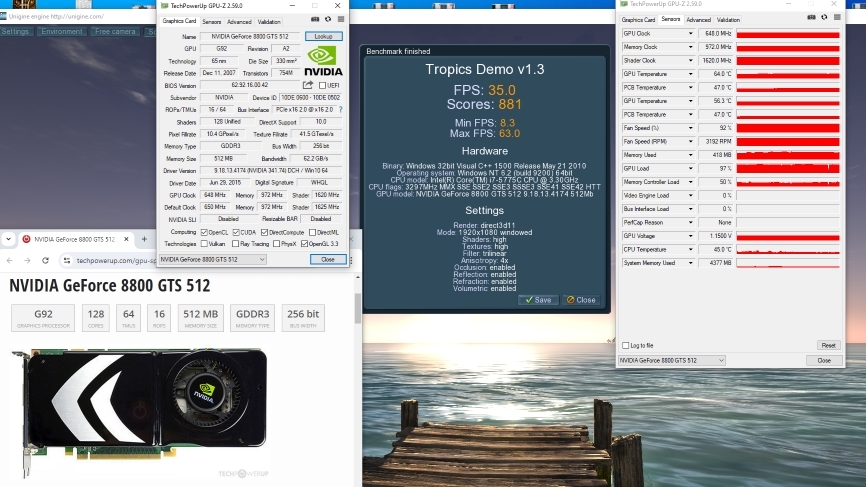
Task: Open the Fan Speed (RPM) sensor dropdown
Action: (690, 141)
